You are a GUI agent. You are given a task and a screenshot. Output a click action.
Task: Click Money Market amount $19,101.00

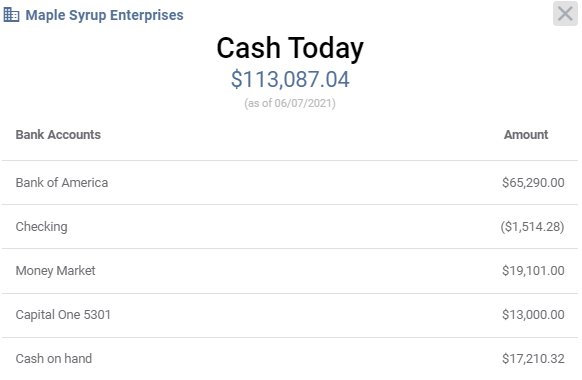click(x=533, y=271)
